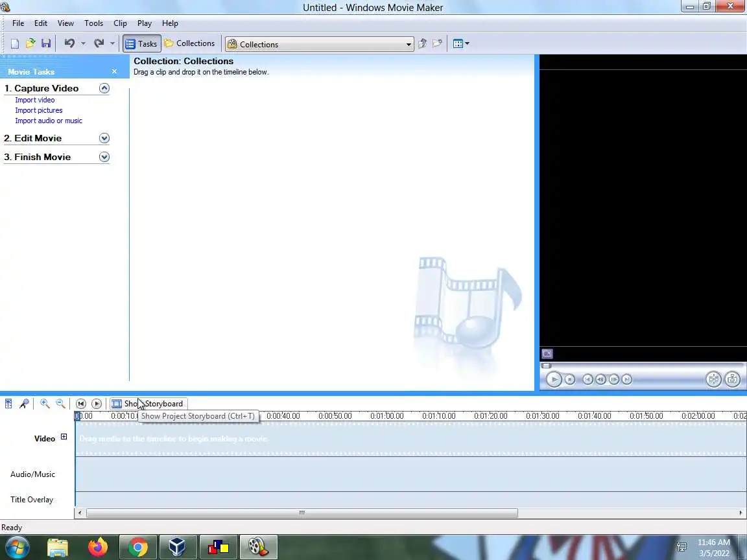This screenshot has width=747, height=560.
Task: Open the undo history dropdown arrow
Action: pyautogui.click(x=83, y=44)
